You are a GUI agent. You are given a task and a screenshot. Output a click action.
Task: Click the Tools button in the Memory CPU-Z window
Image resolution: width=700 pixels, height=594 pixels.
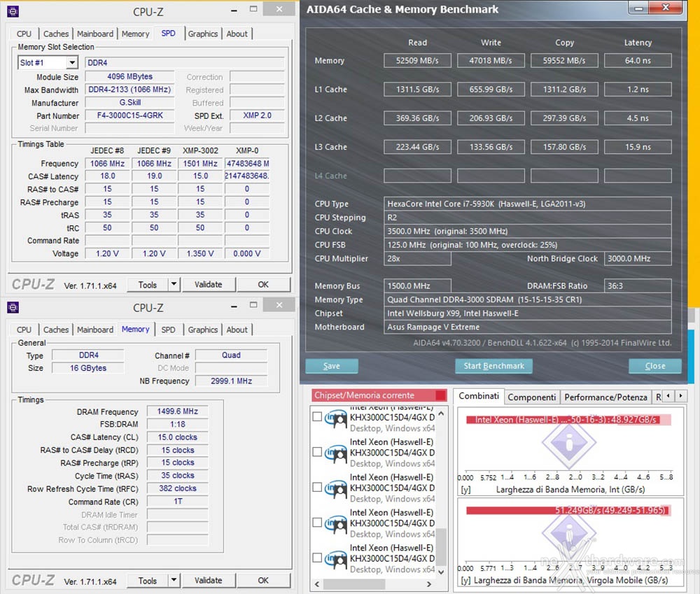point(147,581)
